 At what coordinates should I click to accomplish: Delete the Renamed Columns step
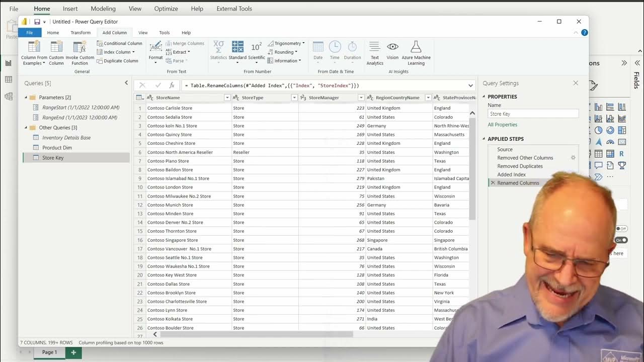point(493,183)
